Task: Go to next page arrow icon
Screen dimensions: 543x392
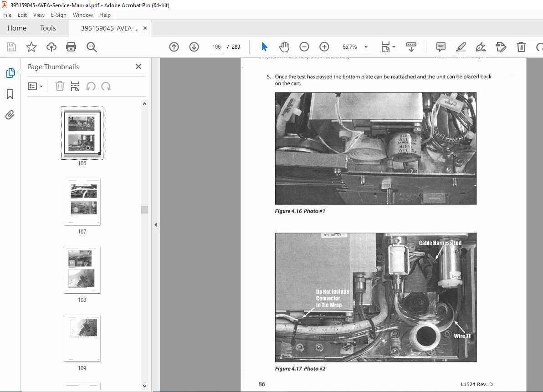Action: tap(194, 47)
